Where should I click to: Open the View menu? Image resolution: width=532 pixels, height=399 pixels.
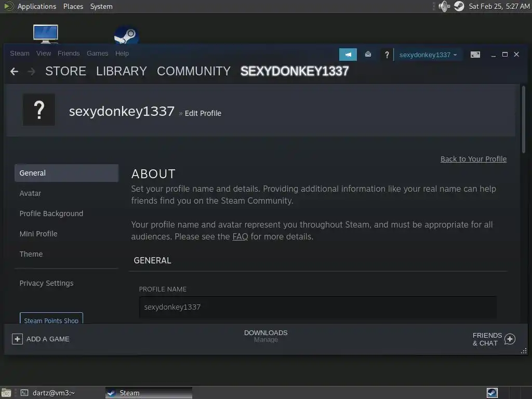point(44,54)
